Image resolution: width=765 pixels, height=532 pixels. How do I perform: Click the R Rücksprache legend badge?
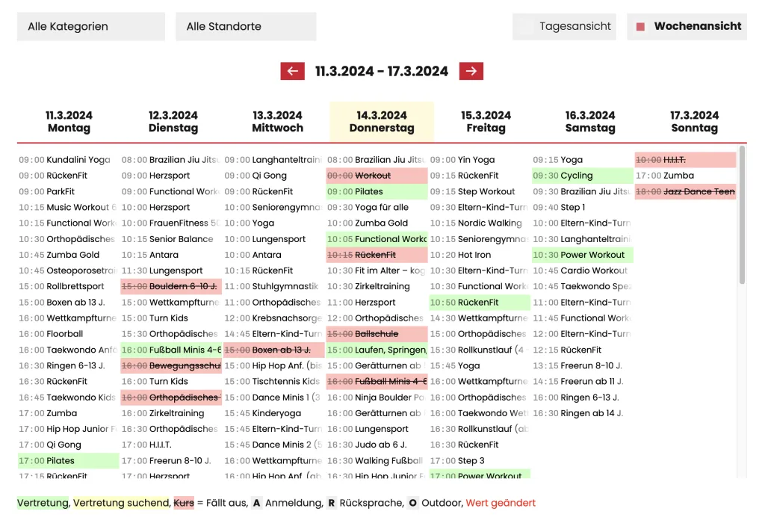(x=331, y=503)
